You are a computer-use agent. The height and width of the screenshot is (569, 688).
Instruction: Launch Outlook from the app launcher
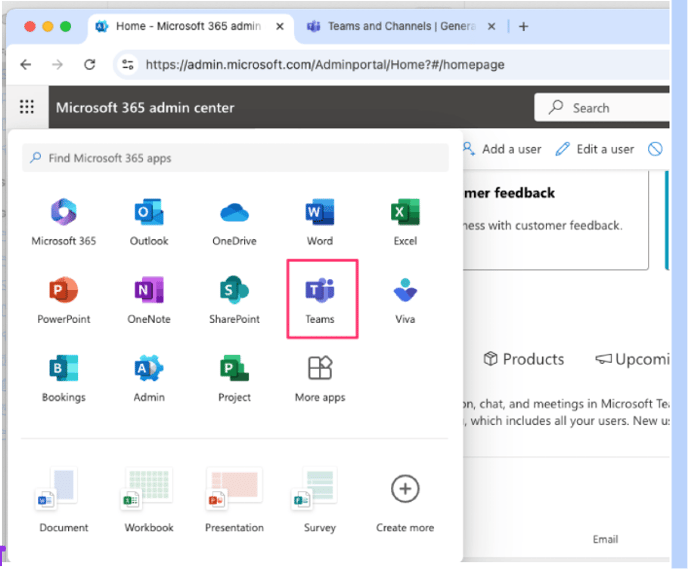coord(149,212)
